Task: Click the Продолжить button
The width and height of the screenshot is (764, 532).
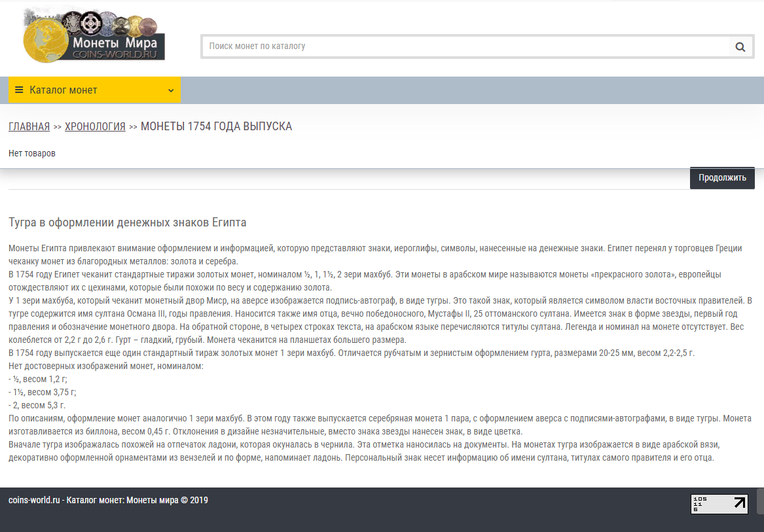Action: pyautogui.click(x=722, y=178)
